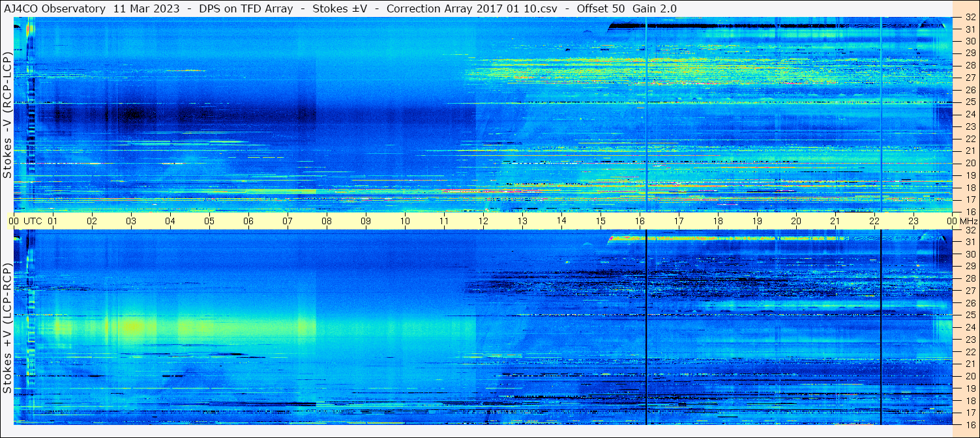Click the 08 hour label on the UTC axis
The height and width of the screenshot is (438, 980).
[x=327, y=221]
